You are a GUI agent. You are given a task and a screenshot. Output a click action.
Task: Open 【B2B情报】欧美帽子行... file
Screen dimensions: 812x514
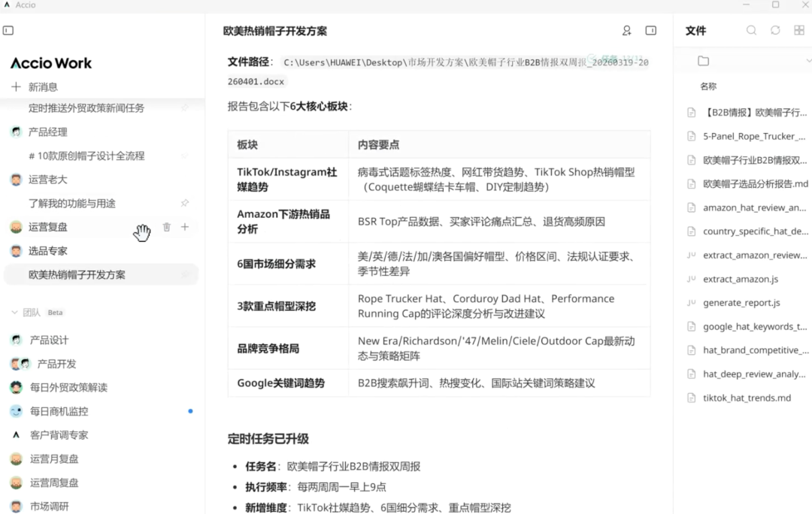[x=755, y=112]
